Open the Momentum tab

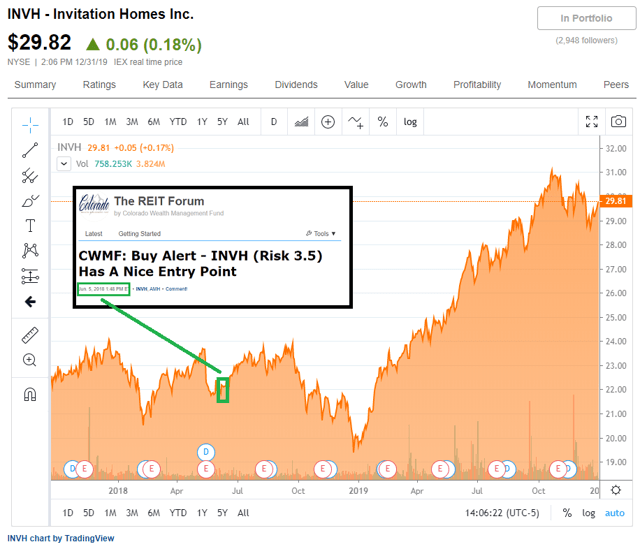[552, 84]
